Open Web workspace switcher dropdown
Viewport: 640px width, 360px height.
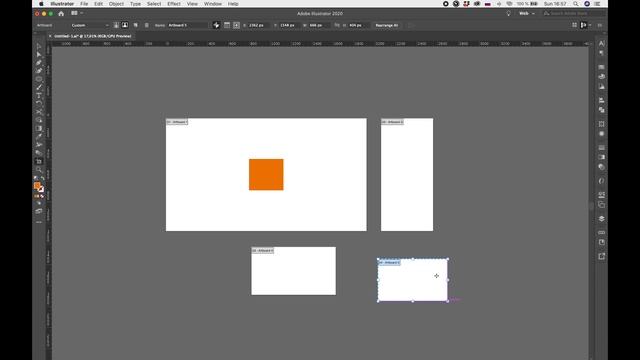527,13
